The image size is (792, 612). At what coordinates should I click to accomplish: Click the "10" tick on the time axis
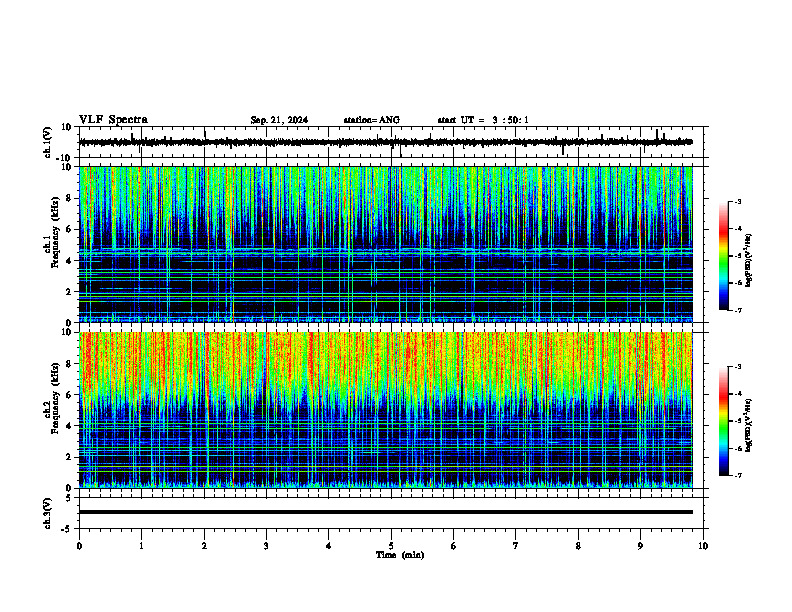pos(703,546)
